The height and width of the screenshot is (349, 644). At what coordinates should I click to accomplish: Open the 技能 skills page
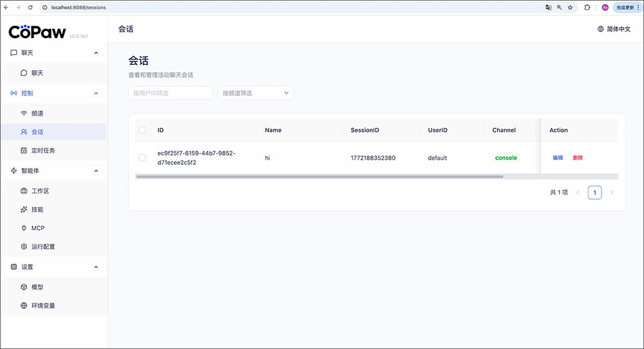click(x=53, y=209)
